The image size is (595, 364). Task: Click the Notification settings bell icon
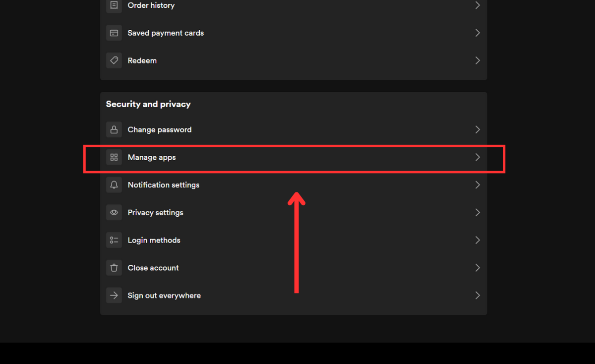[114, 185]
